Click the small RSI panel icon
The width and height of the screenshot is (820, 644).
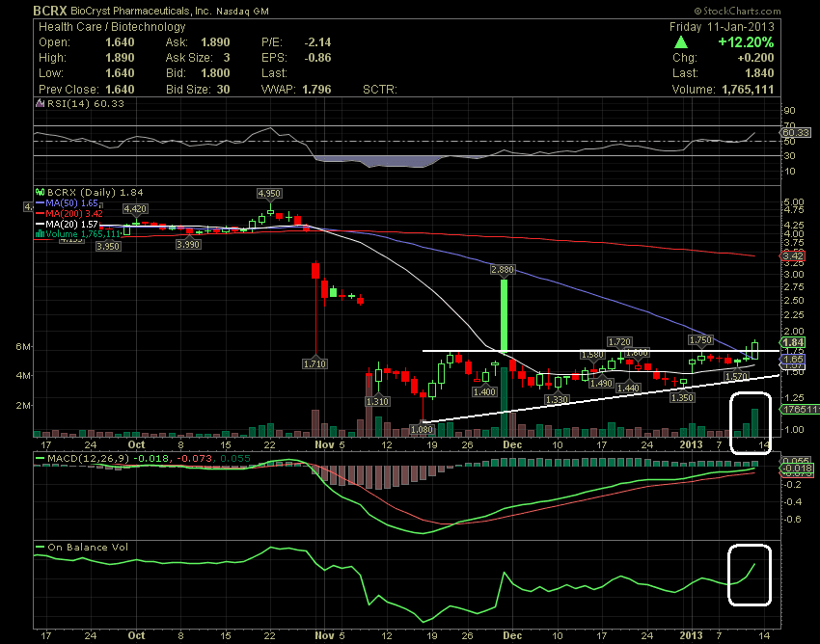pos(40,103)
